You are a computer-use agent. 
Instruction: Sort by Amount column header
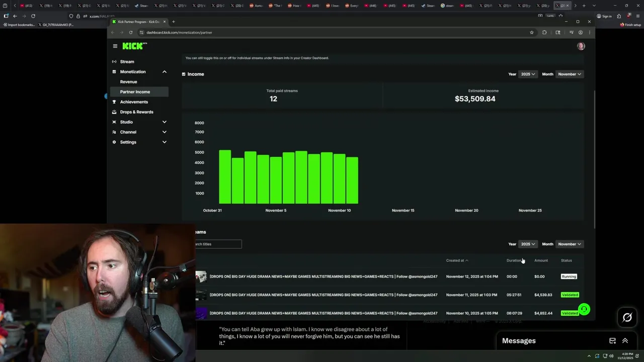coord(541,260)
